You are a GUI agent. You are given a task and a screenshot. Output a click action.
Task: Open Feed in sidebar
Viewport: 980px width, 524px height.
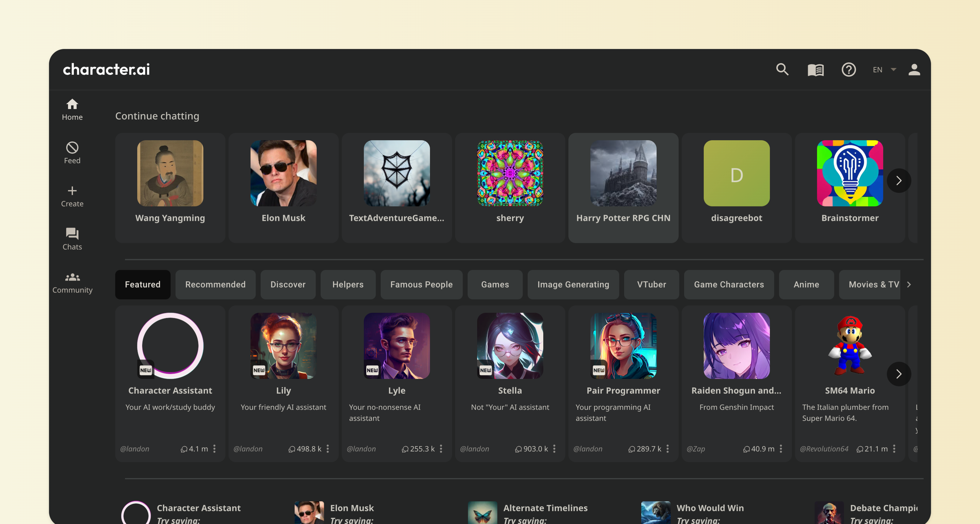[72, 153]
